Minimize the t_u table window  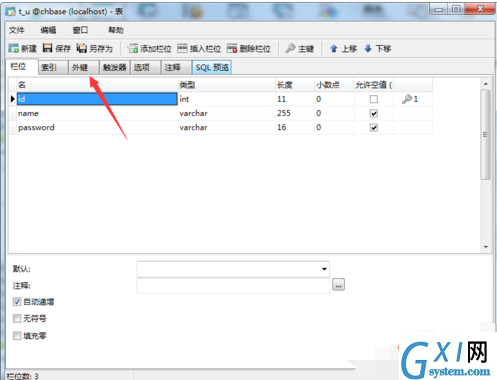[x=439, y=9]
